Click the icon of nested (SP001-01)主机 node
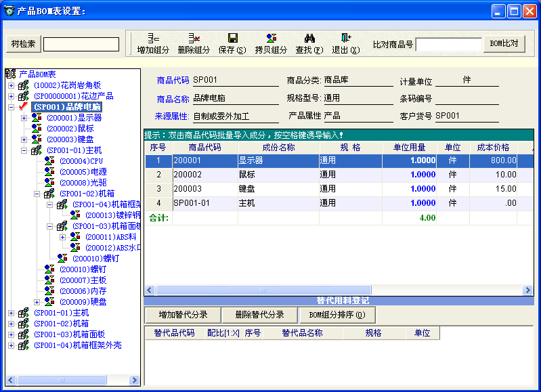Image resolution: width=541 pixels, height=392 pixels. [37, 150]
